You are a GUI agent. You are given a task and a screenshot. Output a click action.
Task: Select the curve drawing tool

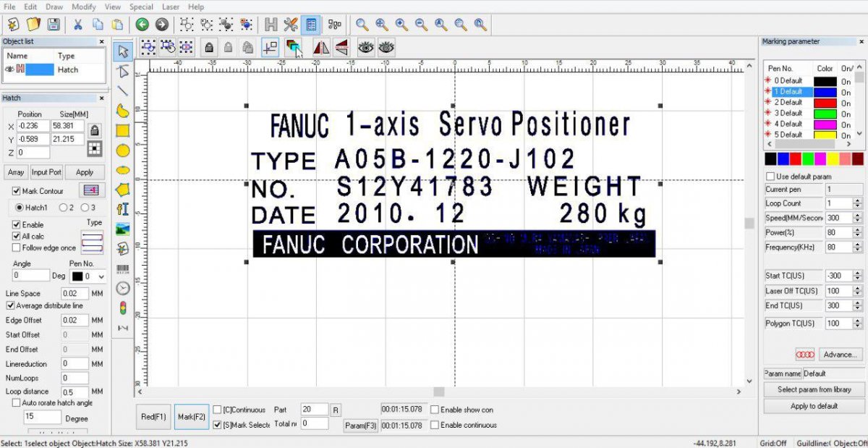[123, 111]
